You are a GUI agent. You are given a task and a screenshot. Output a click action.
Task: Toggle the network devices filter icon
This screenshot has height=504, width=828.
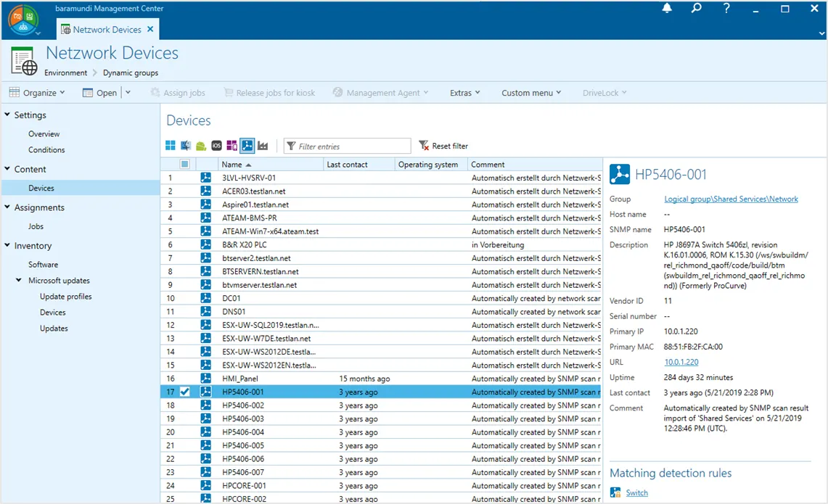click(247, 146)
